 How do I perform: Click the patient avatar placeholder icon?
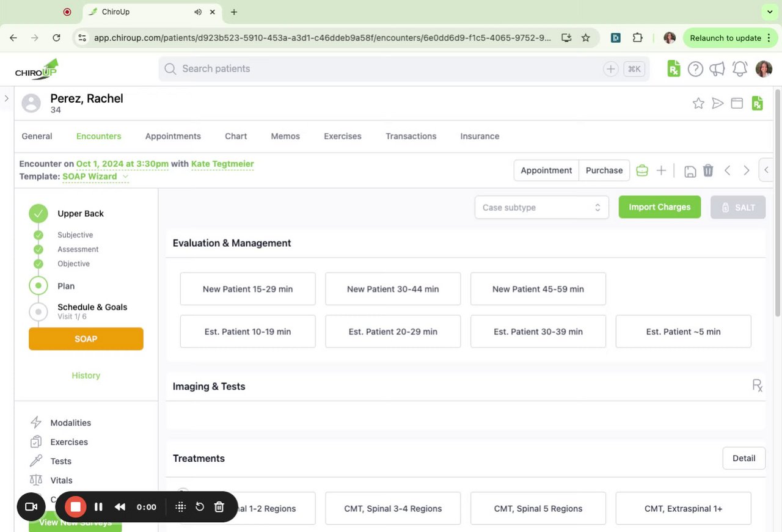(x=31, y=103)
